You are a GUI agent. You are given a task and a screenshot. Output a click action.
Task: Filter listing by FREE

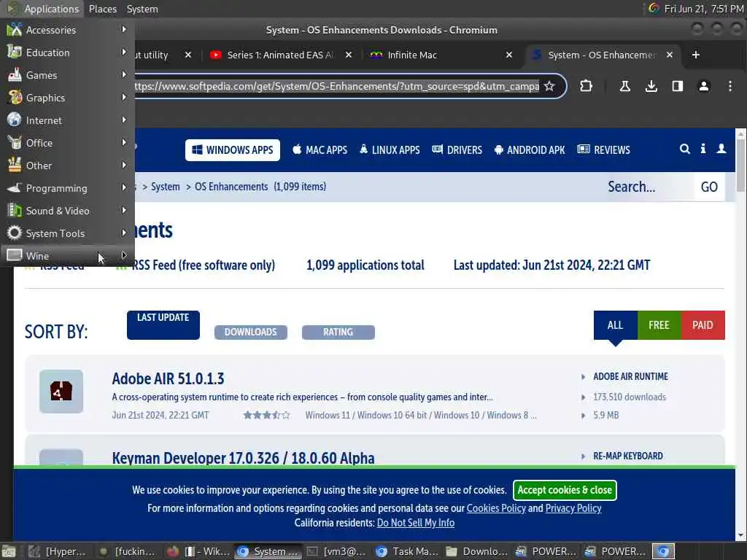659,325
